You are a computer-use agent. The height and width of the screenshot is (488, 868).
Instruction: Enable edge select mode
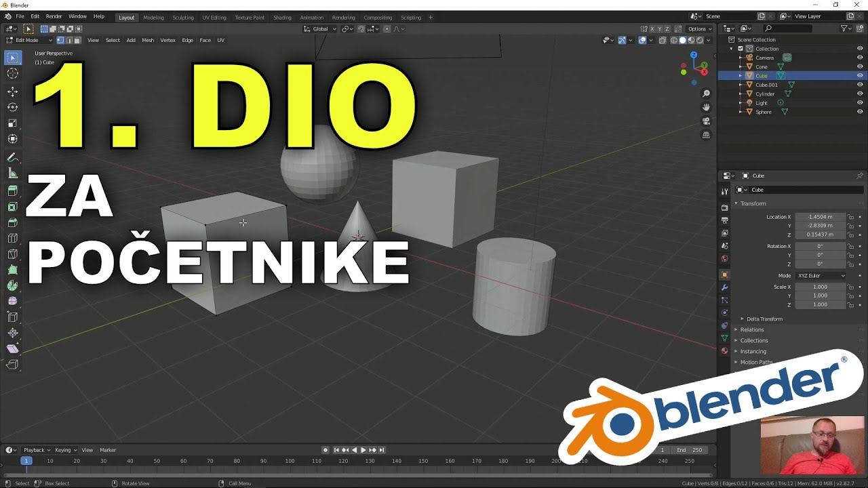click(x=68, y=40)
